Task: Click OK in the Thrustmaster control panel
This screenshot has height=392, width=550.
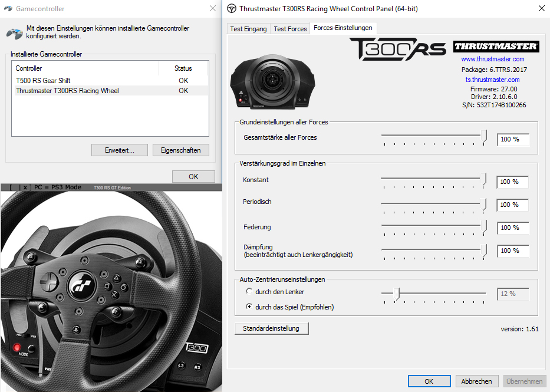Action: point(429,381)
